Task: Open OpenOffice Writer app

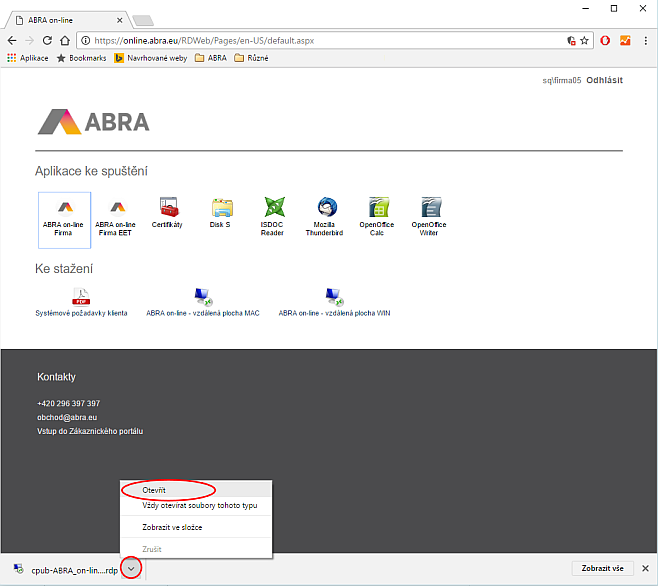Action: coord(429,217)
